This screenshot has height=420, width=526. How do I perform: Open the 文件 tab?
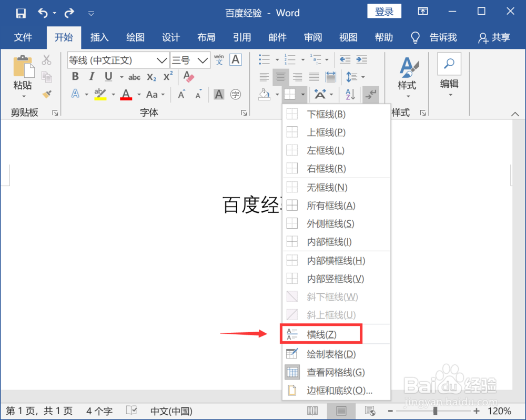point(23,37)
